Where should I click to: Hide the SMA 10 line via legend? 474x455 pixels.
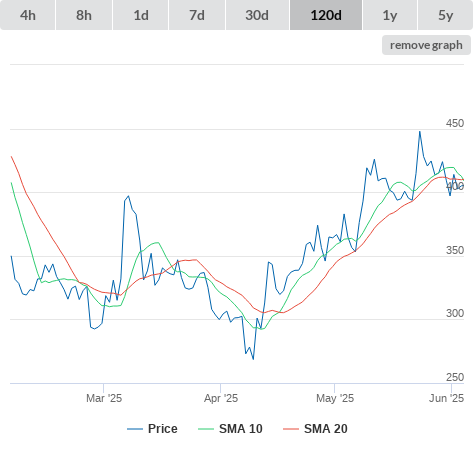click(x=230, y=429)
